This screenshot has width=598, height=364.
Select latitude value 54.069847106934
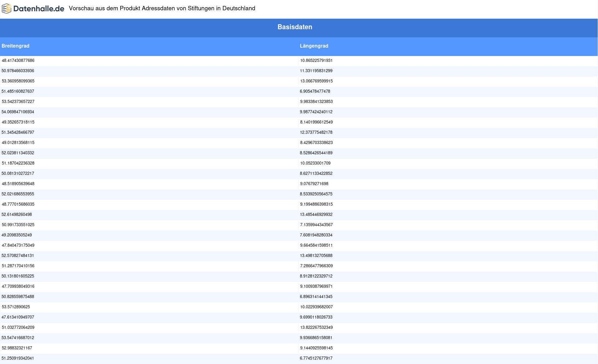[x=18, y=112]
